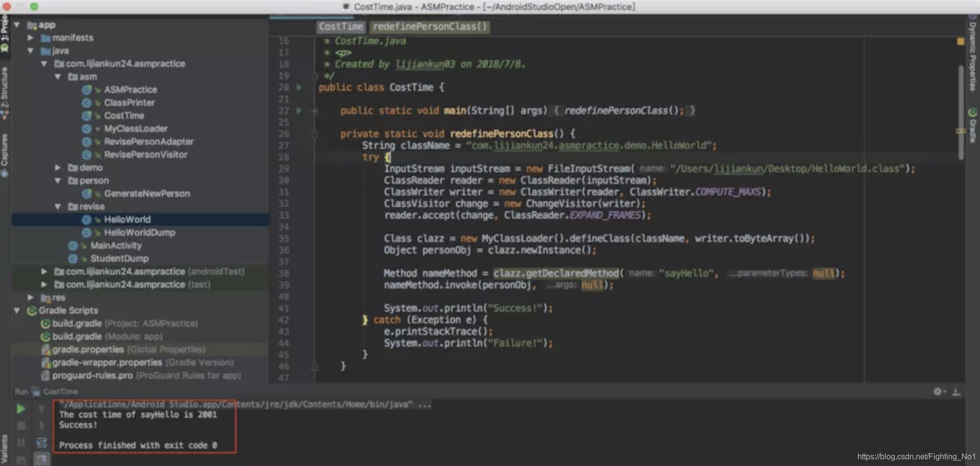Image resolution: width=980 pixels, height=466 pixels.
Task: Select HelloWorld in the revise package
Action: click(x=127, y=220)
